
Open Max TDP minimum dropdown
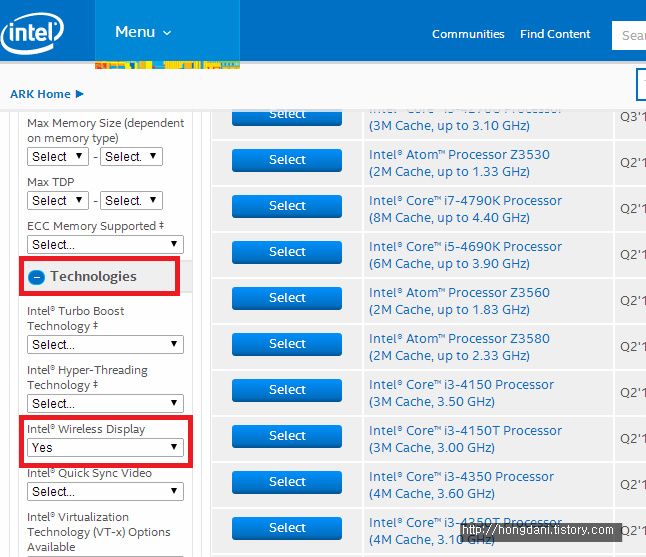58,201
